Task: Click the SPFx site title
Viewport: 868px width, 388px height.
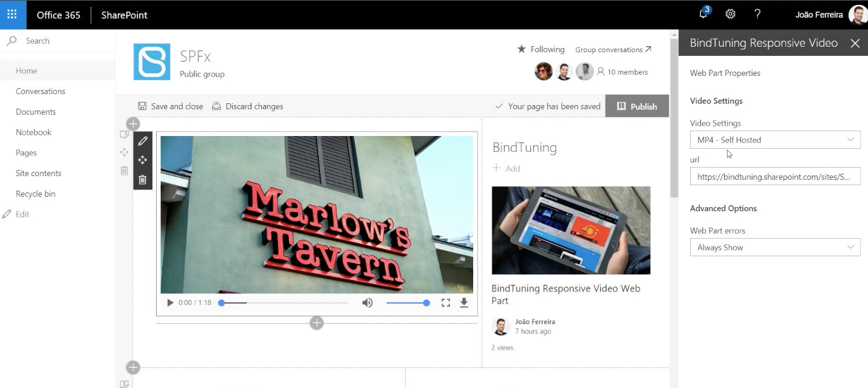Action: [195, 56]
